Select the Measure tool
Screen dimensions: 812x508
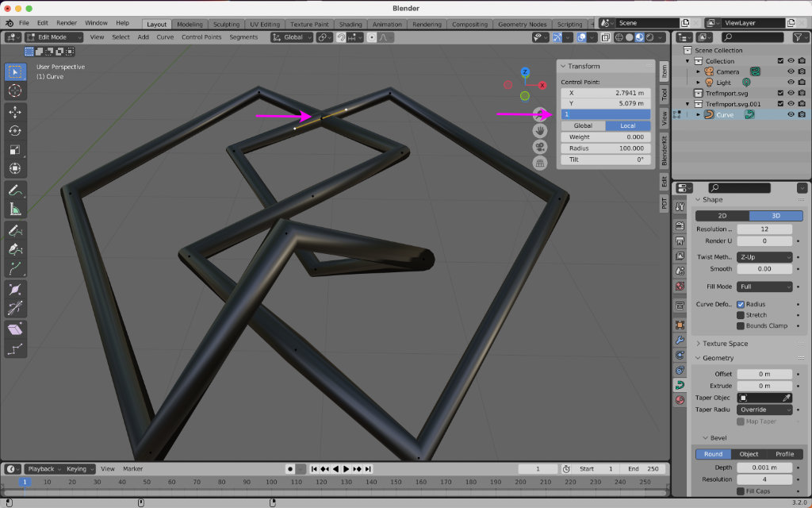point(15,210)
